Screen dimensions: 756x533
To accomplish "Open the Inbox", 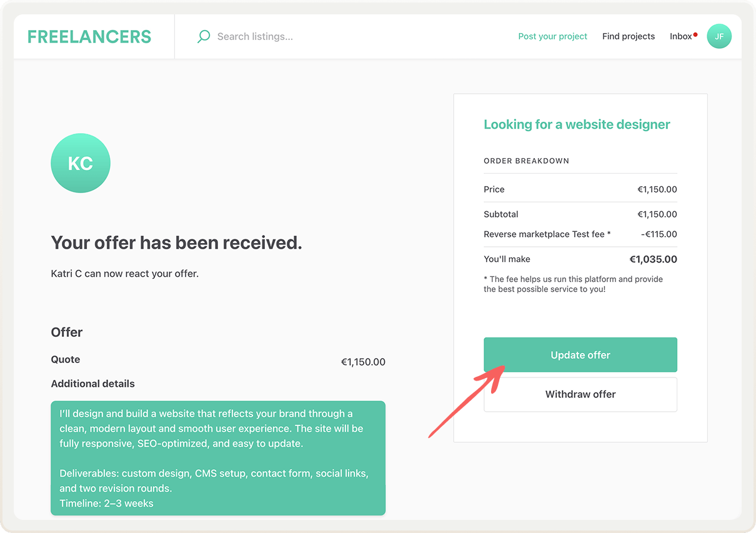I will (680, 37).
